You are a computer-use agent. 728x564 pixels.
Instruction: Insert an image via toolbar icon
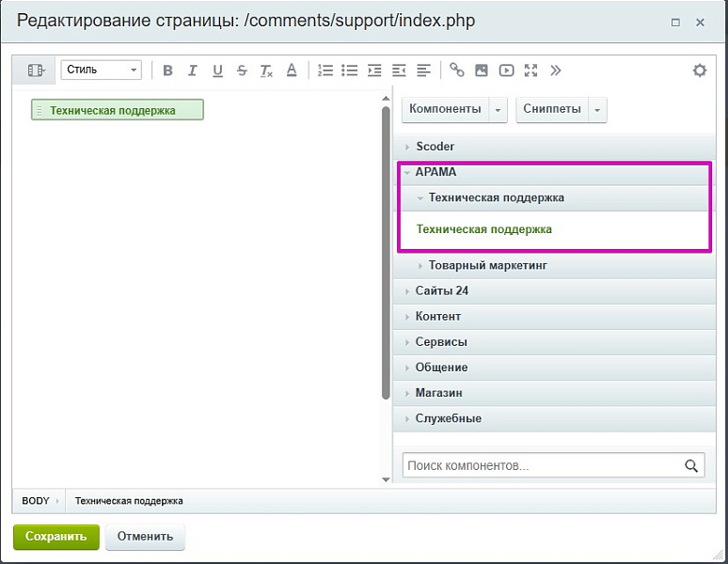482,70
